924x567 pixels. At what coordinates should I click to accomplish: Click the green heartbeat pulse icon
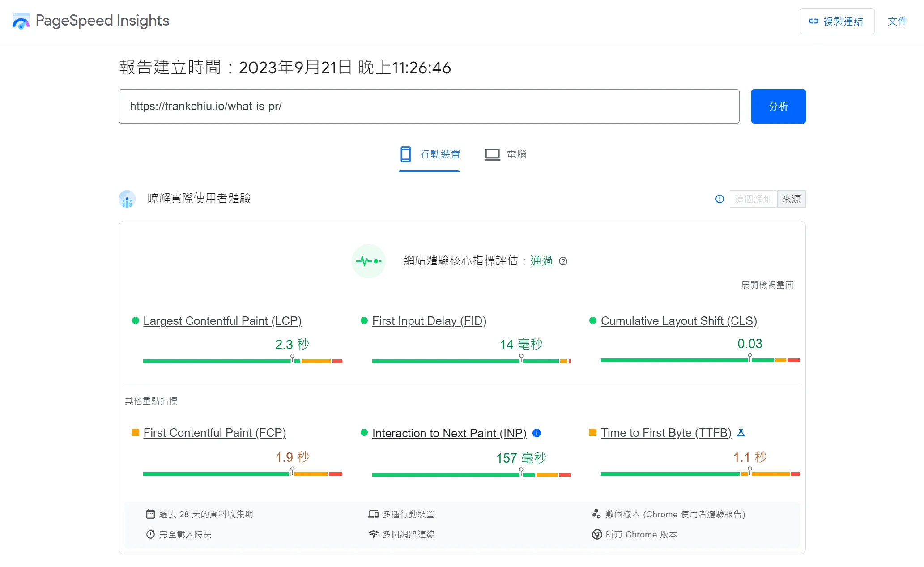coord(368,261)
